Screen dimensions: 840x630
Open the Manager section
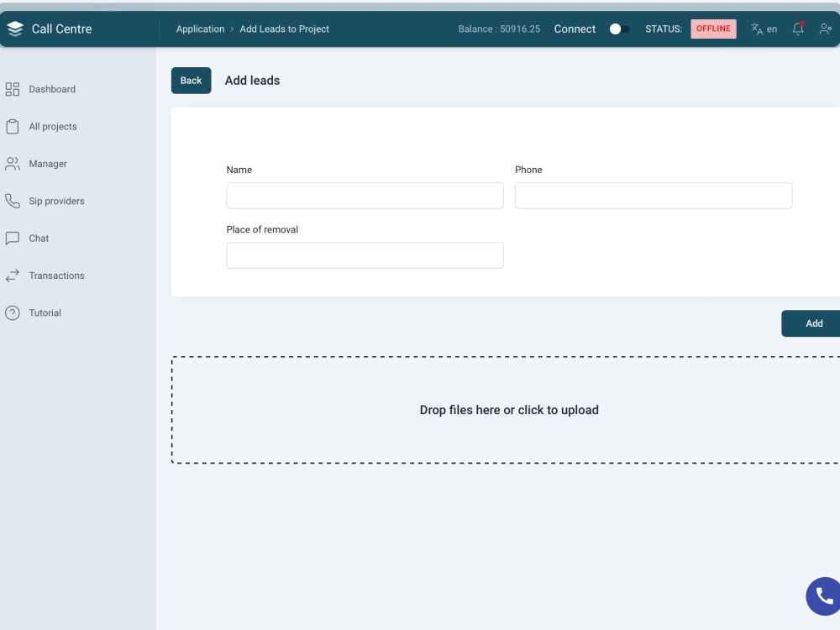pos(48,164)
